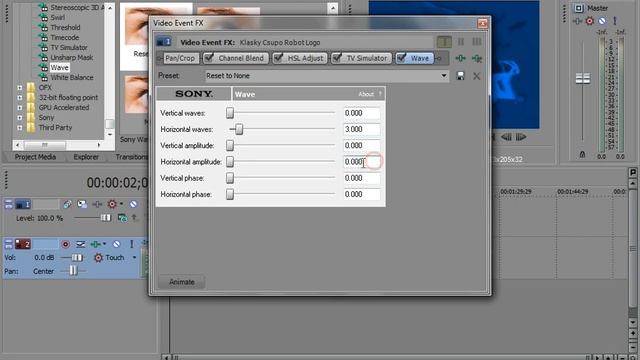The width and height of the screenshot is (640, 360).
Task: Solo the Master bus
Action: pyautogui.click(x=615, y=21)
